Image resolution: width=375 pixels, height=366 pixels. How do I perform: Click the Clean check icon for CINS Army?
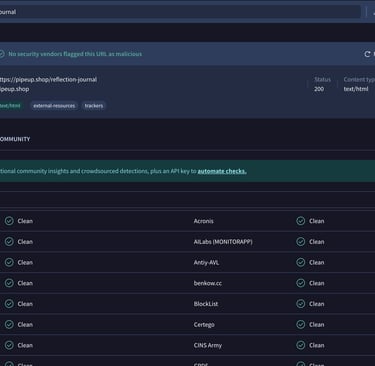[301, 345]
